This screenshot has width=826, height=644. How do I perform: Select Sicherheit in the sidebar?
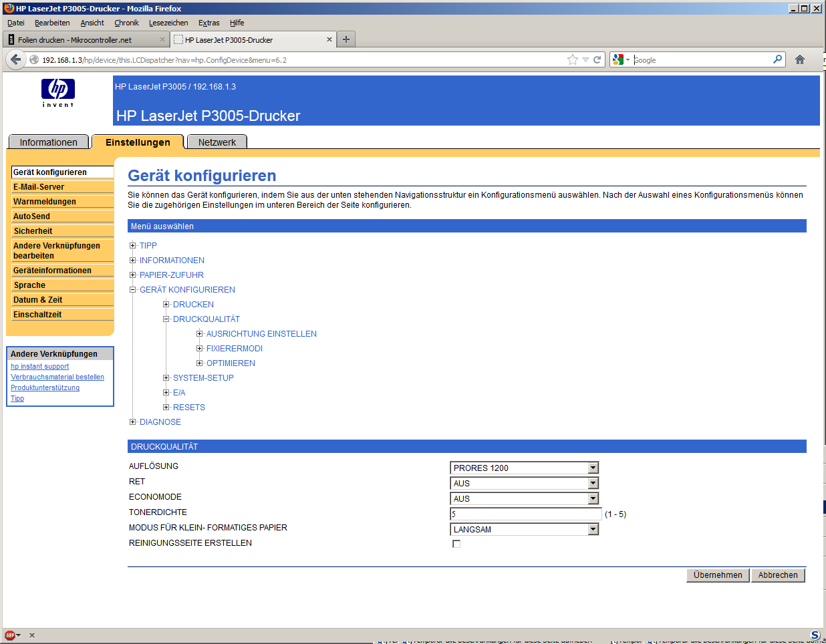pyautogui.click(x=63, y=231)
